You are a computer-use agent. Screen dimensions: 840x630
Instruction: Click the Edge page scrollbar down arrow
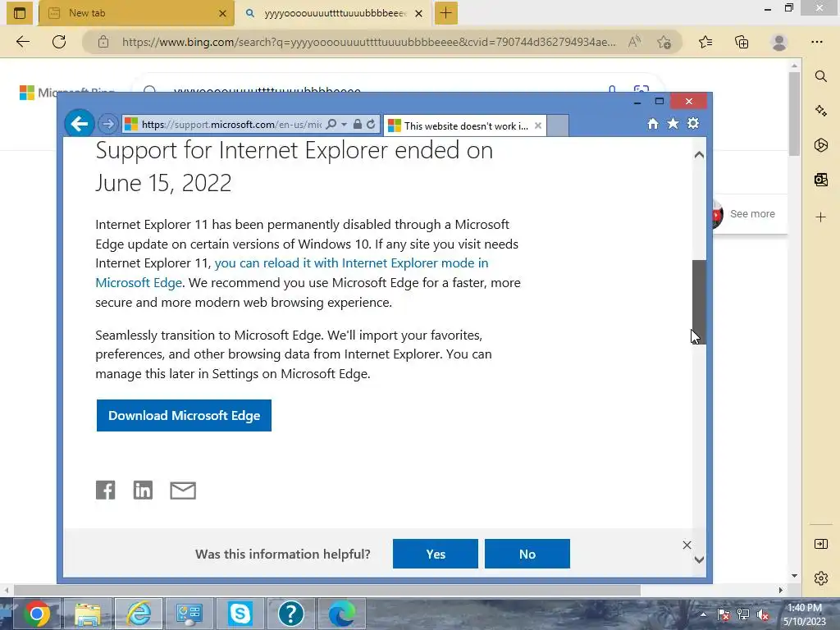(x=794, y=576)
